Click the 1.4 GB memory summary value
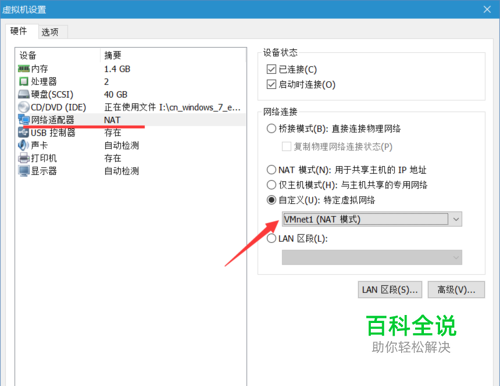Viewport: 500px width, 386px height. (x=117, y=69)
